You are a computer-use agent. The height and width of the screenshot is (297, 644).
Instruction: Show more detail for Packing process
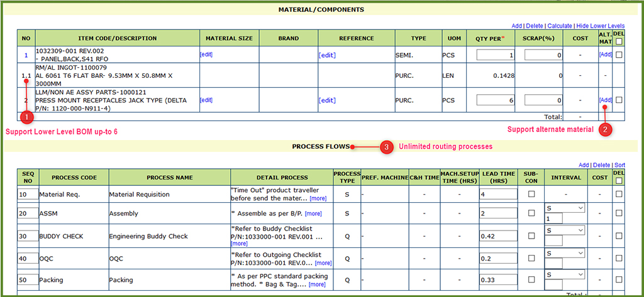[317, 284]
